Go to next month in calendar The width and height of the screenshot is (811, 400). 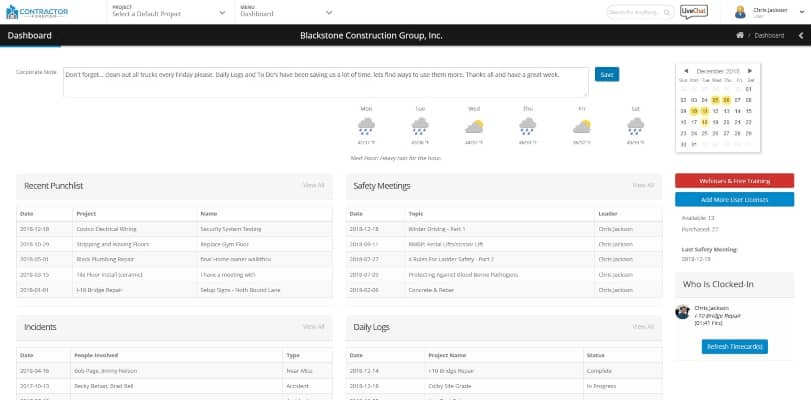pyautogui.click(x=750, y=71)
